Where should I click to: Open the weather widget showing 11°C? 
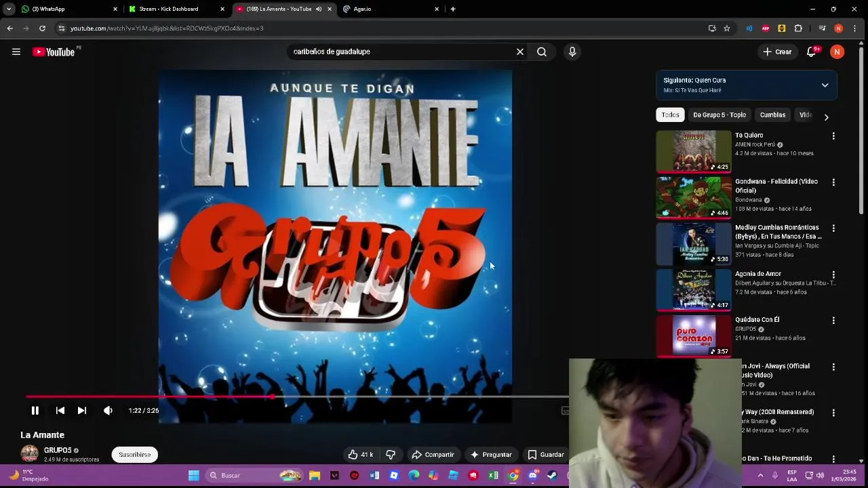[x=28, y=475]
